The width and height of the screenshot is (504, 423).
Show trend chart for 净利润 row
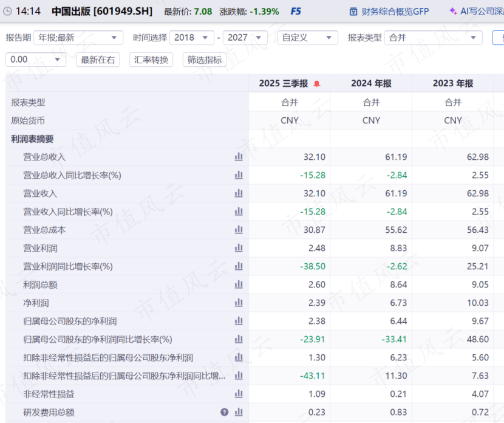coord(239,303)
